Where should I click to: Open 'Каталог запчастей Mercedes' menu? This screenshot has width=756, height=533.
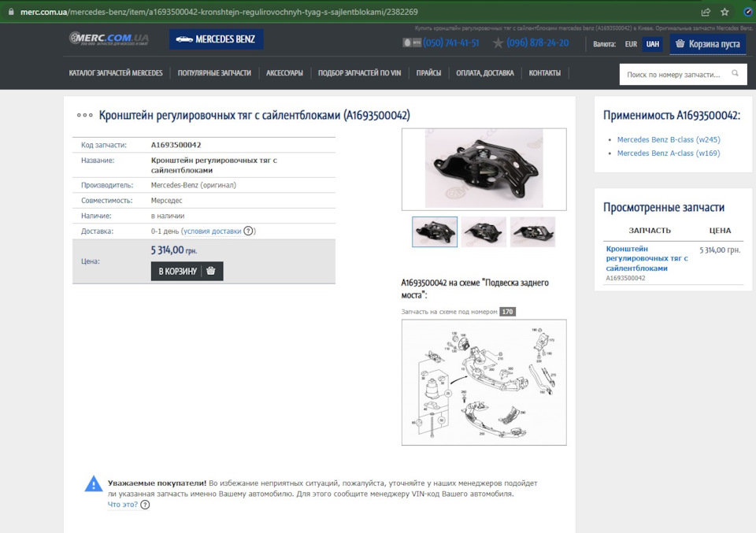click(116, 73)
